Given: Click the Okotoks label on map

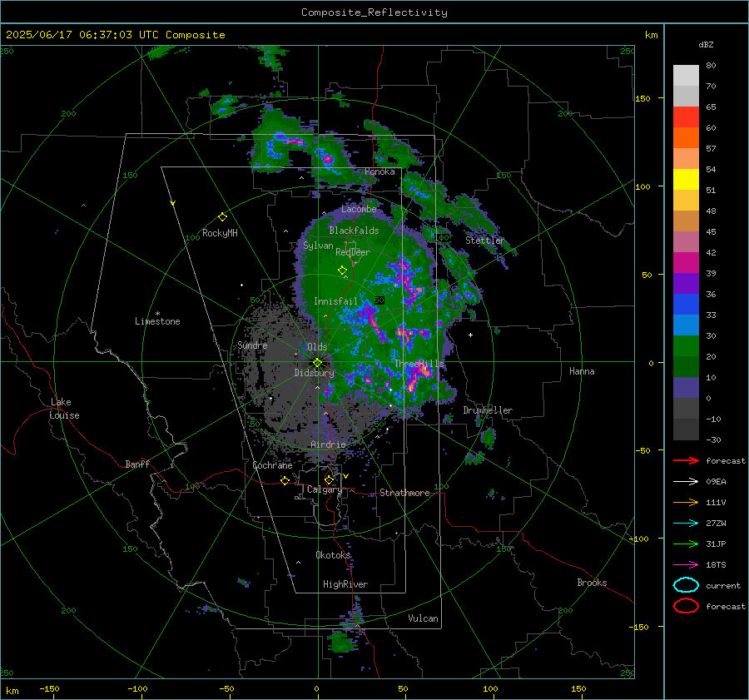Looking at the screenshot, I should pos(333,555).
